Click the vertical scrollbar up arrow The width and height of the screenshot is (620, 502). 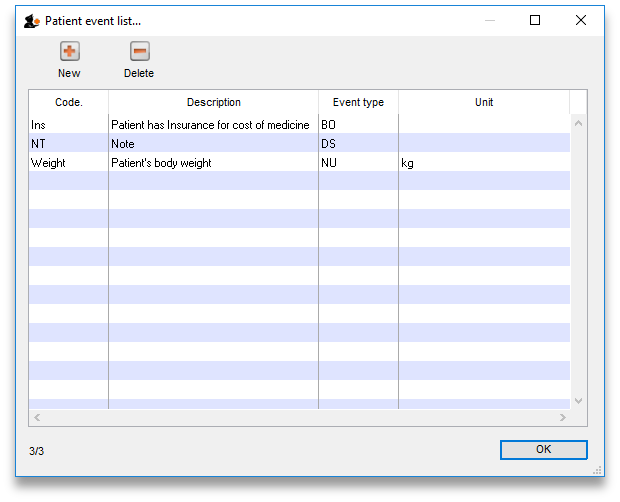tap(578, 123)
